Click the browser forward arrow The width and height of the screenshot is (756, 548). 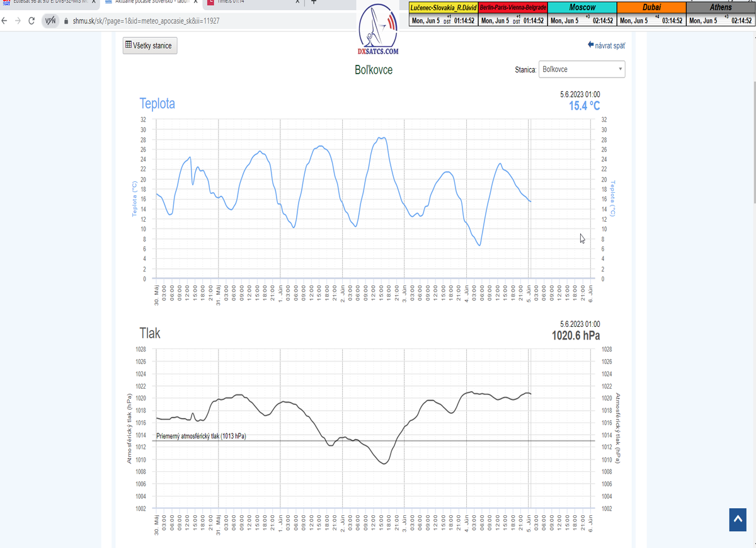pos(18,21)
